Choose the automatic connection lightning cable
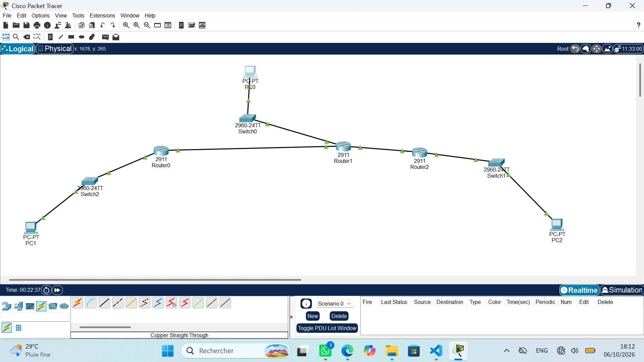Image resolution: width=644 pixels, height=362 pixels. 78,303
